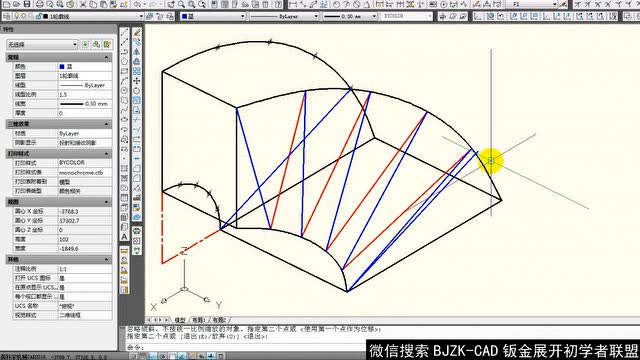Click the 宽度 value -1849.6
The height and width of the screenshot is (360, 640).
coord(85,248)
